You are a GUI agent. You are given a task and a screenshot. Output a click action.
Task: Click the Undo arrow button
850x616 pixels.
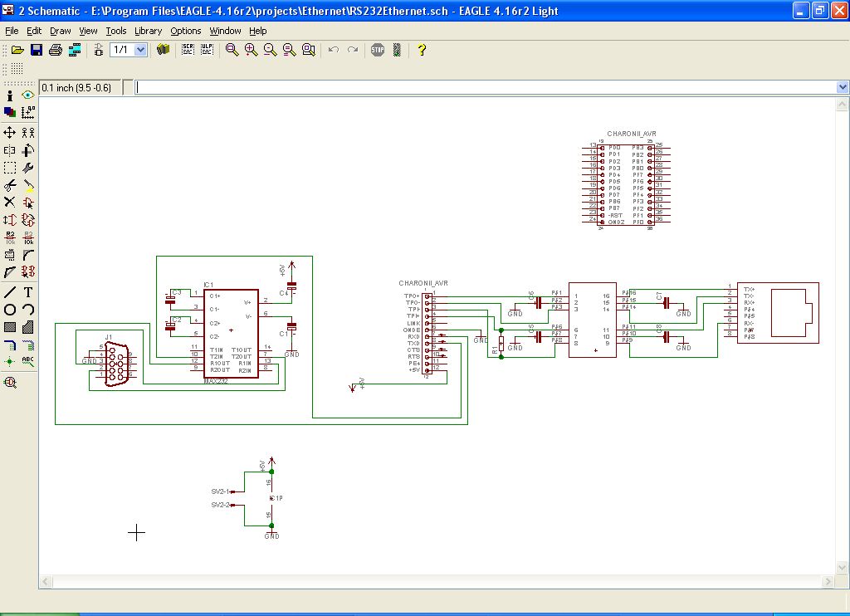[334, 50]
